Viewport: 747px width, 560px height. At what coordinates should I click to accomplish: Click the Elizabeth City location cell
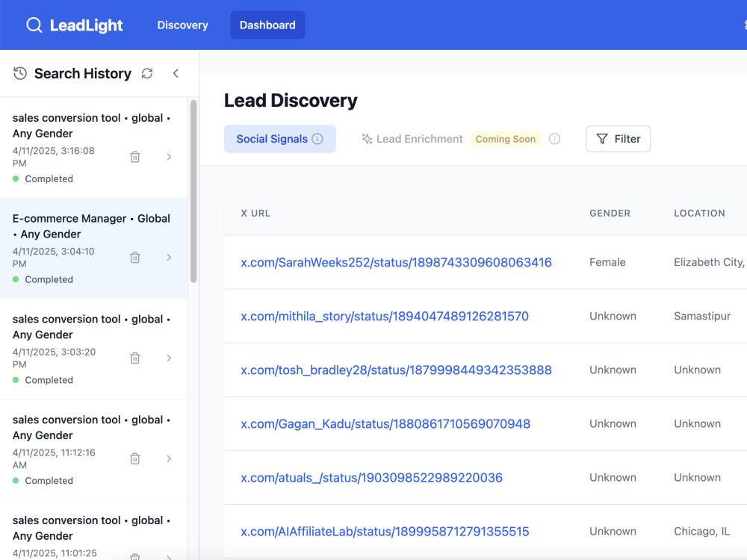(710, 262)
